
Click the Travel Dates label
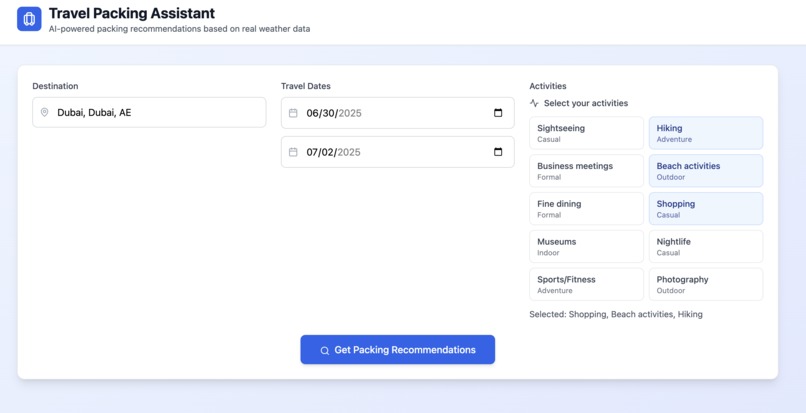click(306, 86)
